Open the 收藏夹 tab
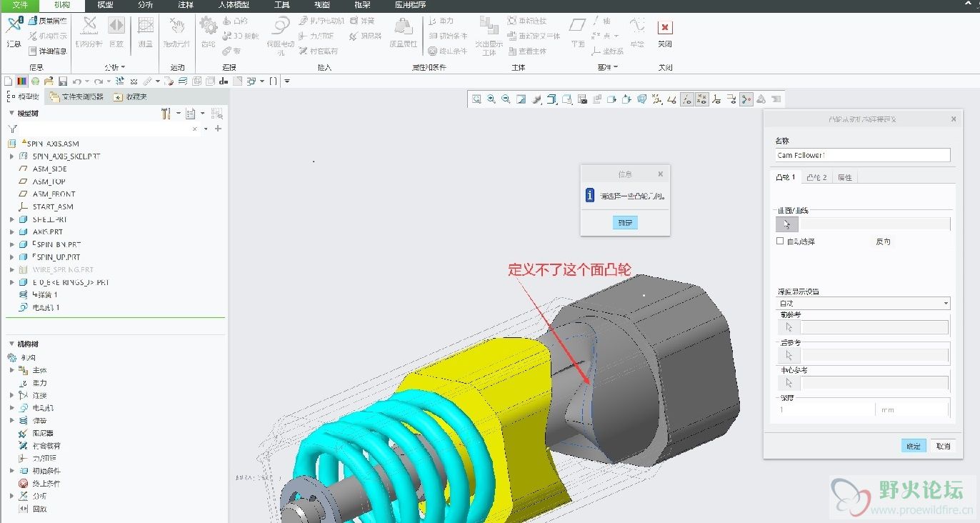980x523 pixels. (x=131, y=96)
